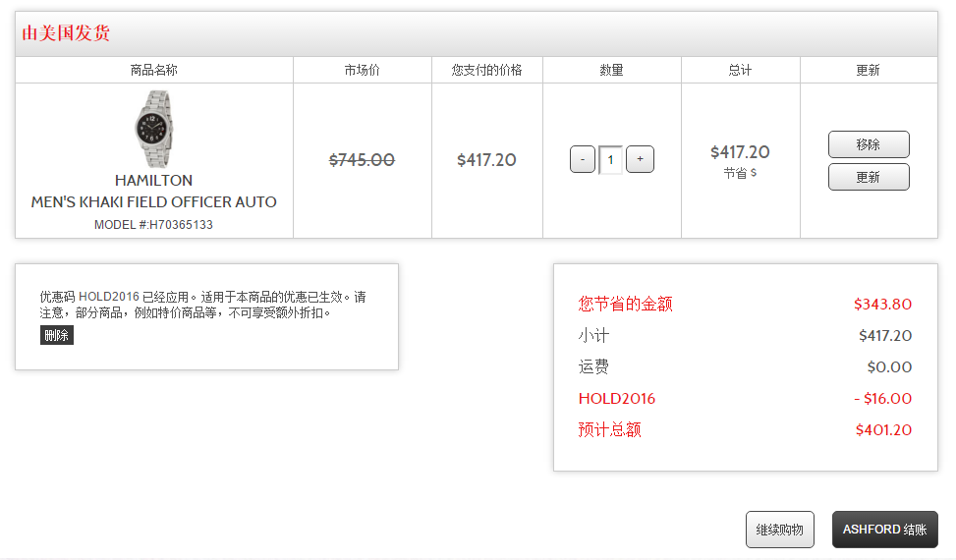The height and width of the screenshot is (560, 956).
Task: Select the 运费 label
Action: pyautogui.click(x=593, y=366)
